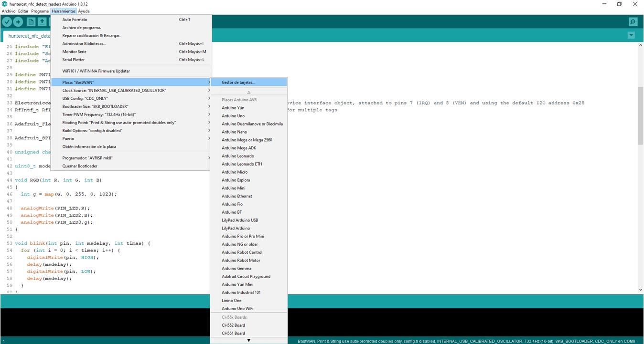
Task: Expand the Clock Source submenu
Action: (x=131, y=90)
